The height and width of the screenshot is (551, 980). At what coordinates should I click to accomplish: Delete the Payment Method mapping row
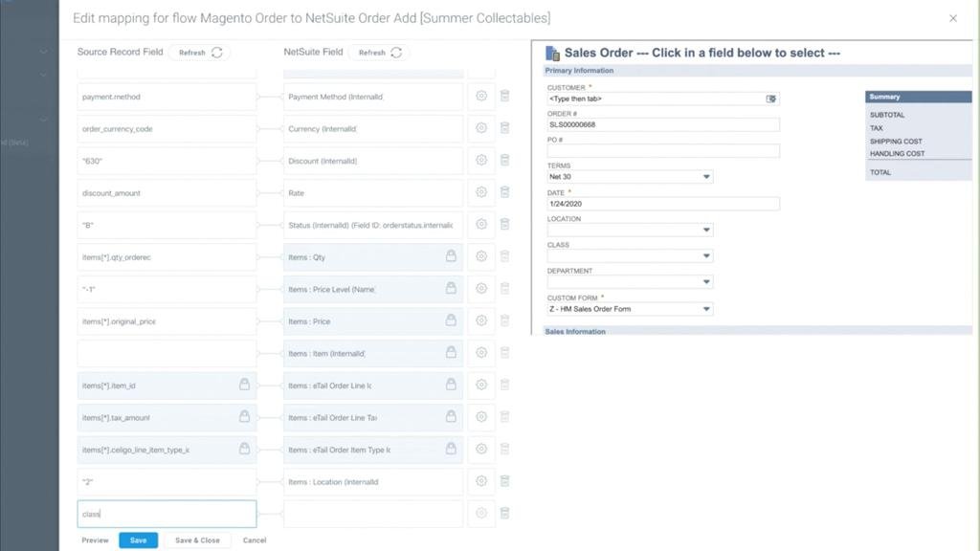(504, 97)
